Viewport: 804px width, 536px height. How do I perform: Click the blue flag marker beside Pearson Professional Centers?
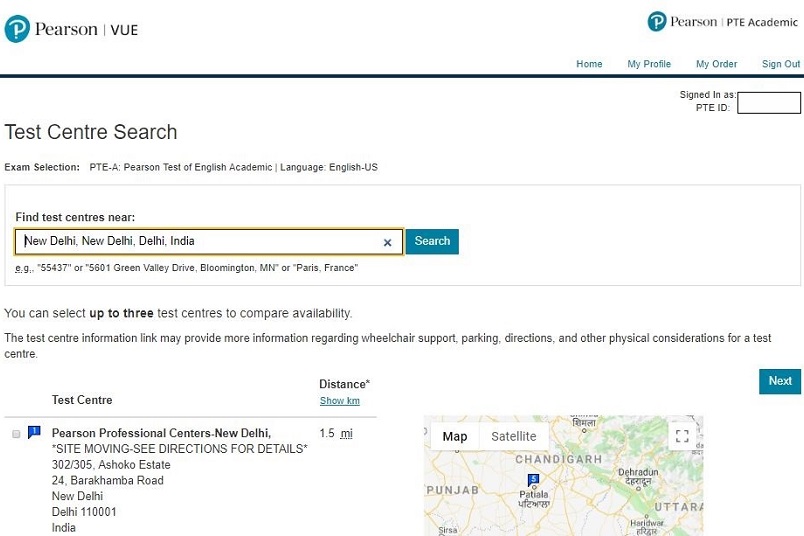click(x=34, y=432)
